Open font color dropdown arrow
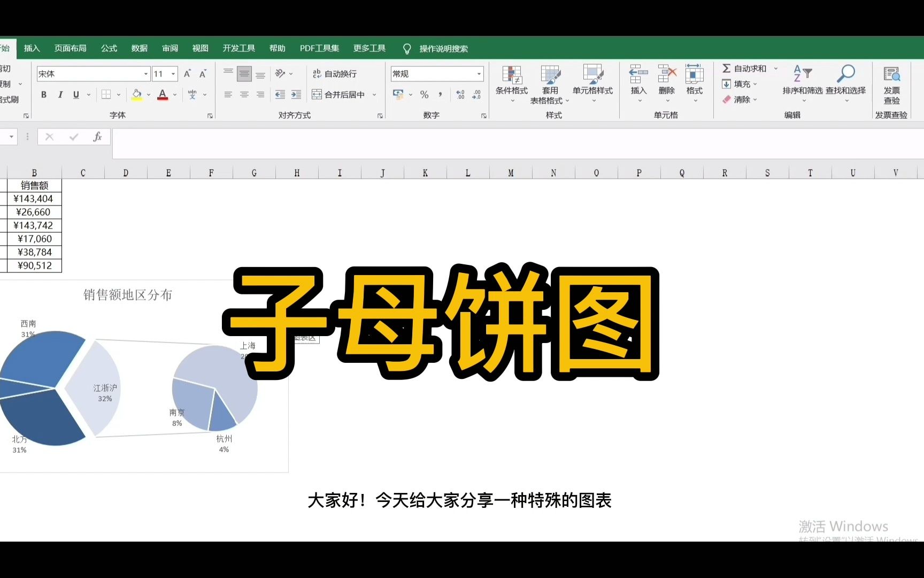924x578 pixels. click(175, 95)
